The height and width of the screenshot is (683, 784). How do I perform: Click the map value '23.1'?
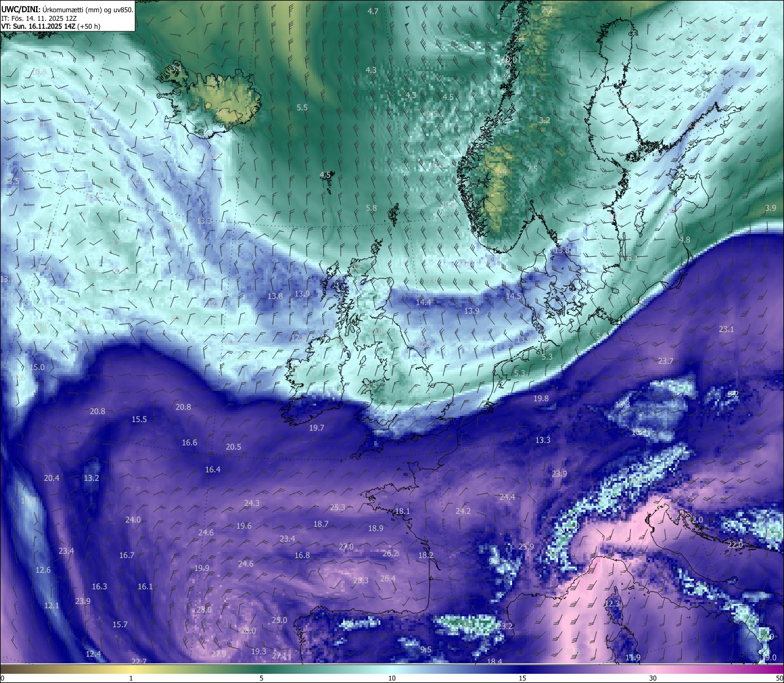(x=726, y=329)
